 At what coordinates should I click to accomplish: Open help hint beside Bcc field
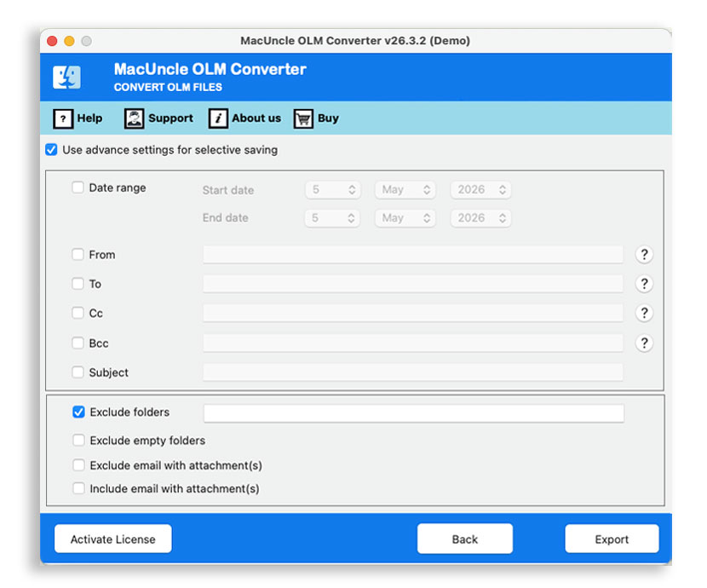[x=644, y=343]
